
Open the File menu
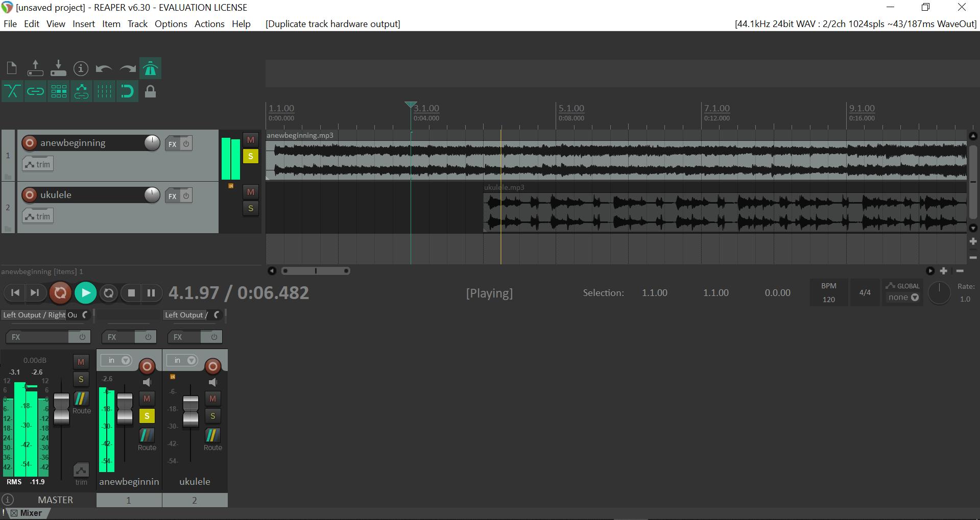pos(10,24)
